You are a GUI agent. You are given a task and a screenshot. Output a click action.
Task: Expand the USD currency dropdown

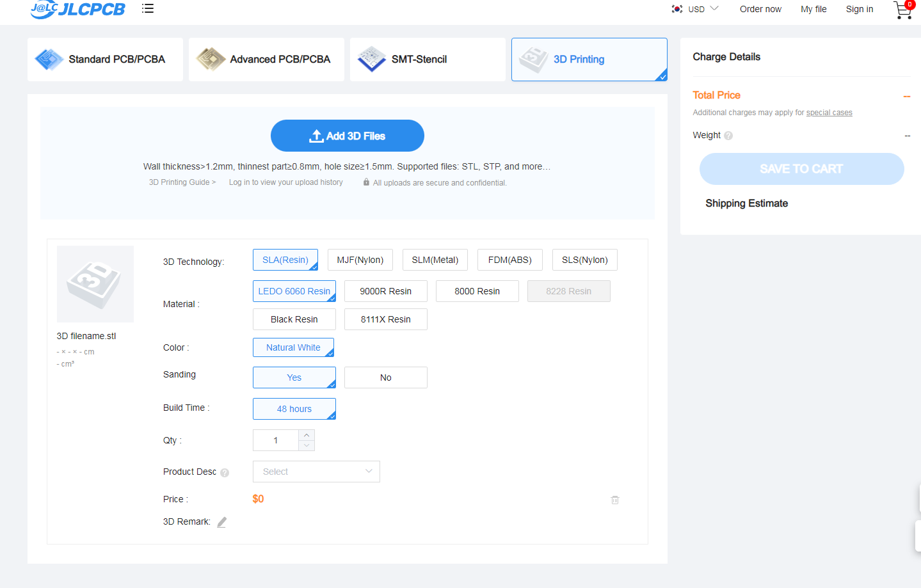click(703, 9)
